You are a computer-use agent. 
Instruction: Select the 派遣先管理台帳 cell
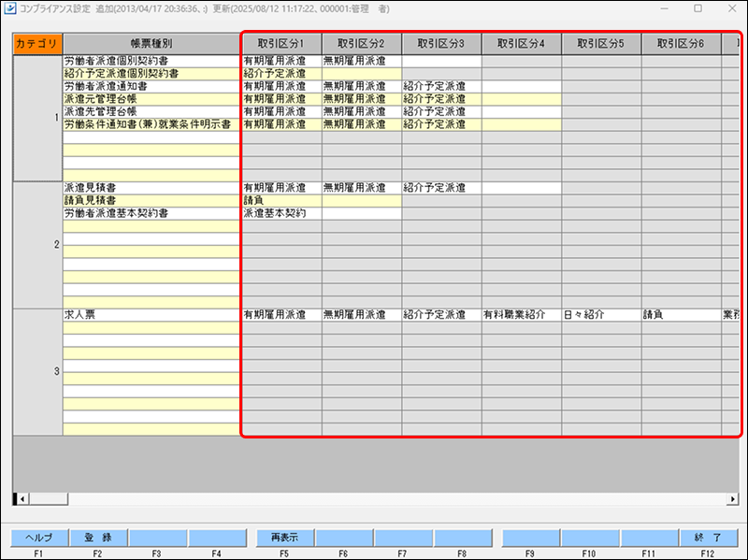pyautogui.click(x=151, y=111)
